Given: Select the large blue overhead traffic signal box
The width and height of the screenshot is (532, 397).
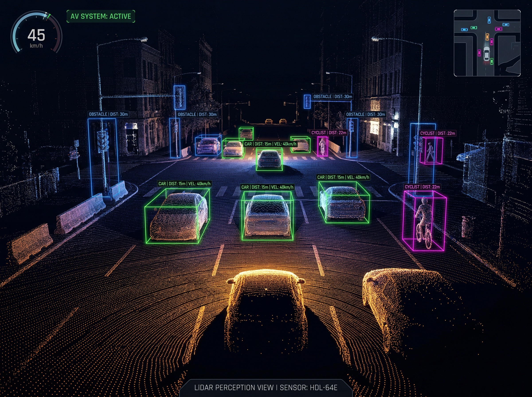Looking at the screenshot, I should (x=179, y=97).
